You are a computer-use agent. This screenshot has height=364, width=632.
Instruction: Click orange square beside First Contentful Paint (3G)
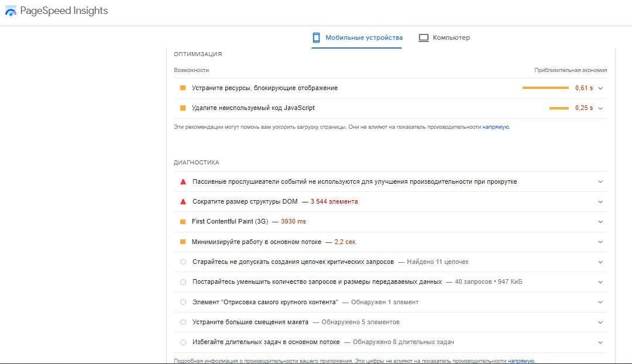click(183, 222)
